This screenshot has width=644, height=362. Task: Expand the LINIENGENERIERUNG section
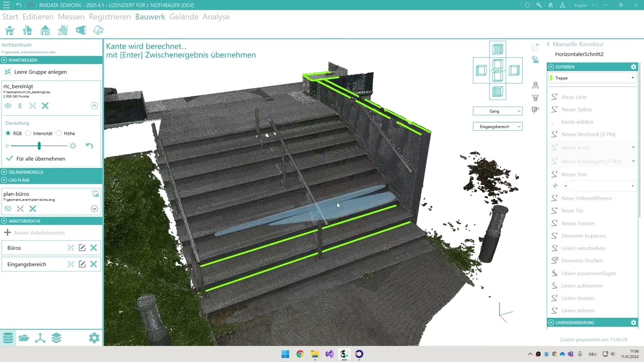551,323
